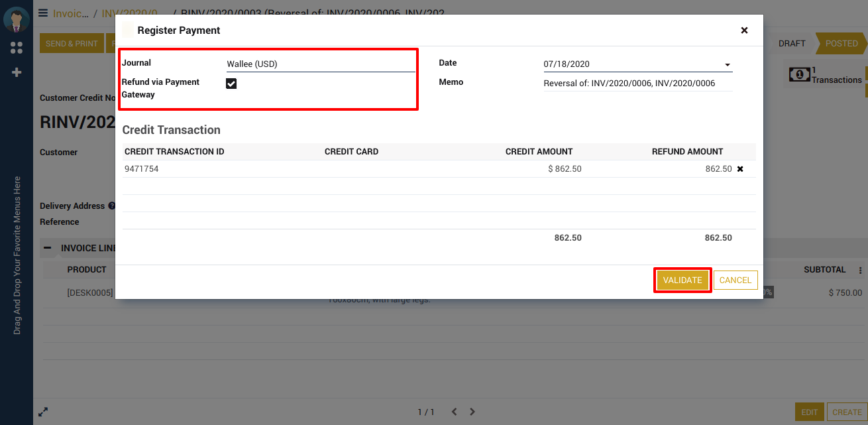The image size is (868, 425).
Task: Click the Cancel button
Action: click(735, 280)
